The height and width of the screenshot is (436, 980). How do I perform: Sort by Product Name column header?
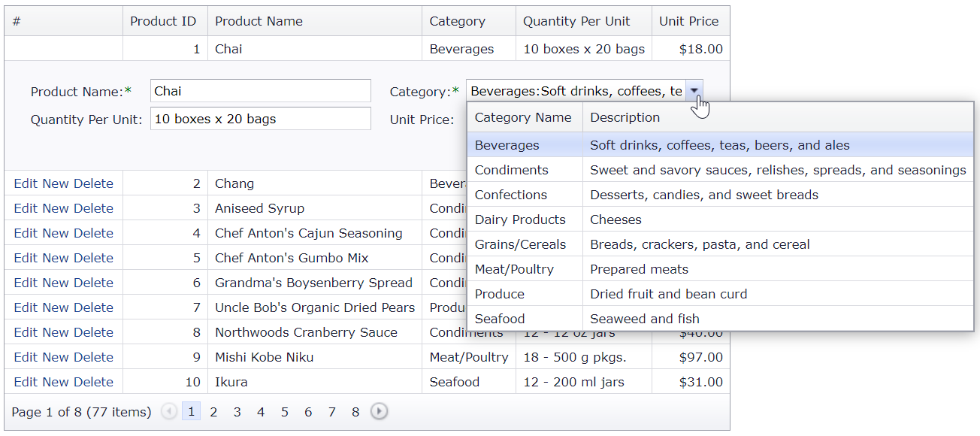[x=259, y=21]
